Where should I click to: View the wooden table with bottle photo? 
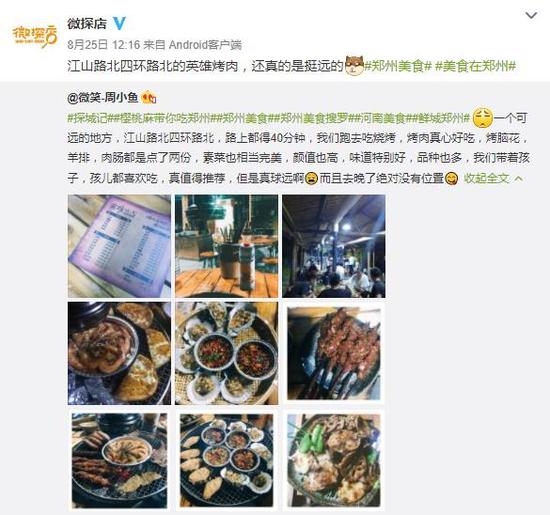tap(227, 246)
